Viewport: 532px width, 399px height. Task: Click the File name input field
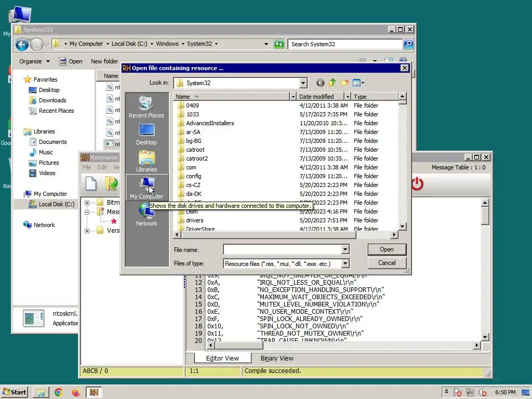tap(282, 250)
